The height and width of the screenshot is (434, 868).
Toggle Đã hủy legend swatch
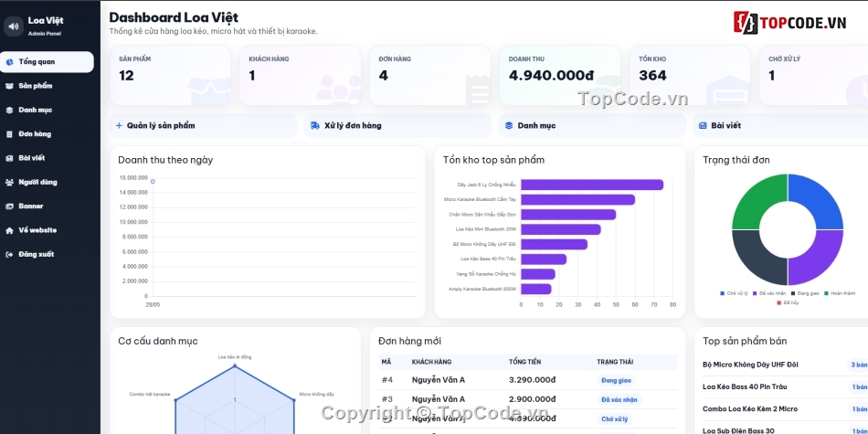point(778,302)
